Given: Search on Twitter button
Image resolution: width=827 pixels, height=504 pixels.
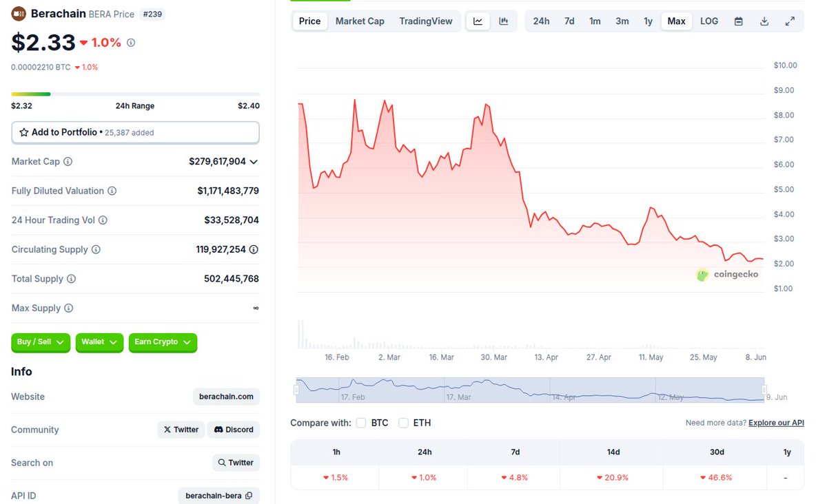Looking at the screenshot, I should coord(236,463).
